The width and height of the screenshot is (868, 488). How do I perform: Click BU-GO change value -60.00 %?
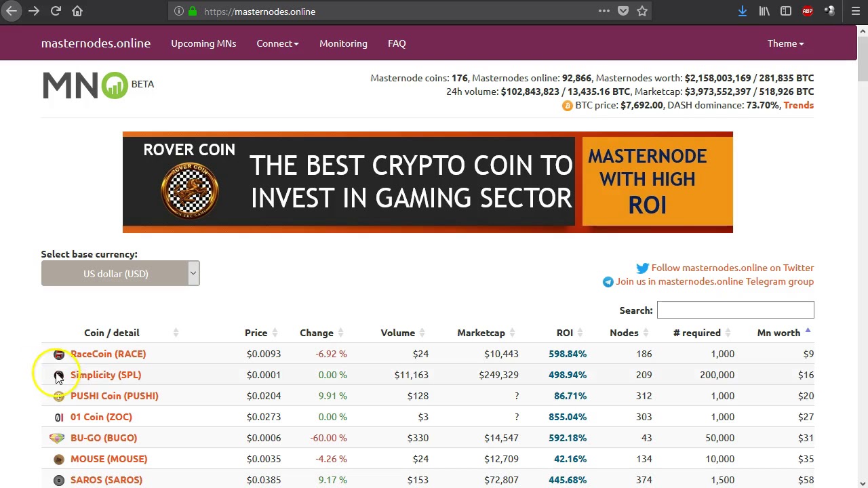(x=328, y=438)
